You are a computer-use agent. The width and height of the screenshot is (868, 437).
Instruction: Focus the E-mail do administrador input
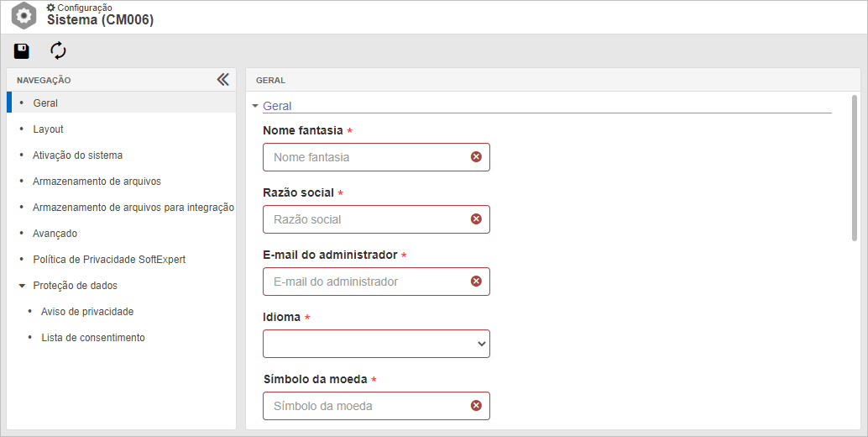376,282
